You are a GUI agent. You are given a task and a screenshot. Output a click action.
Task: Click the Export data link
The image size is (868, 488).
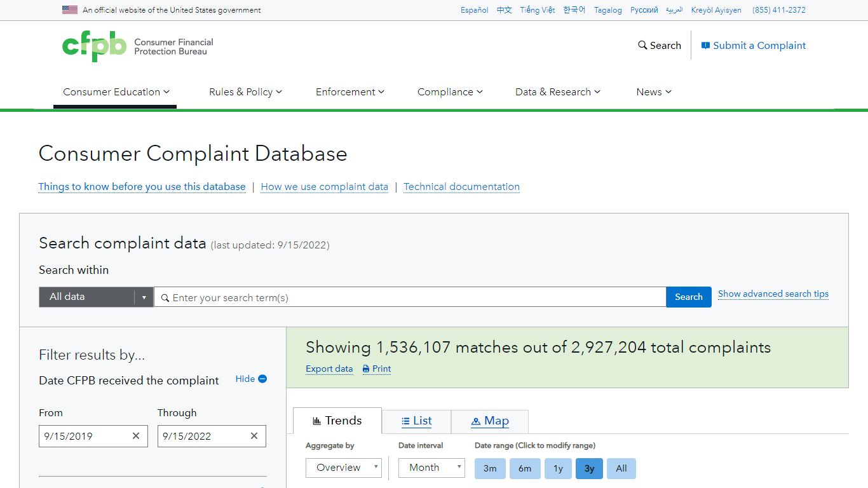tap(329, 369)
